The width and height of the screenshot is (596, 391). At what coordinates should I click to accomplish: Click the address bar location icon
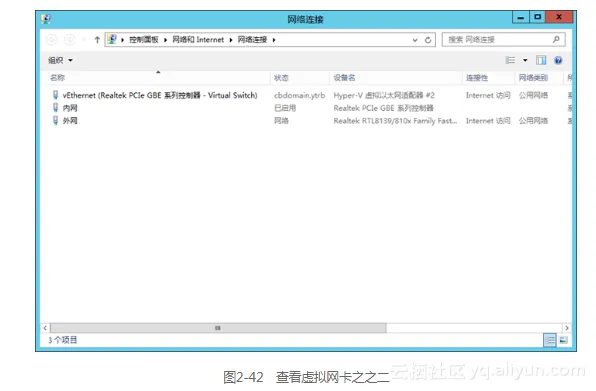coord(112,39)
